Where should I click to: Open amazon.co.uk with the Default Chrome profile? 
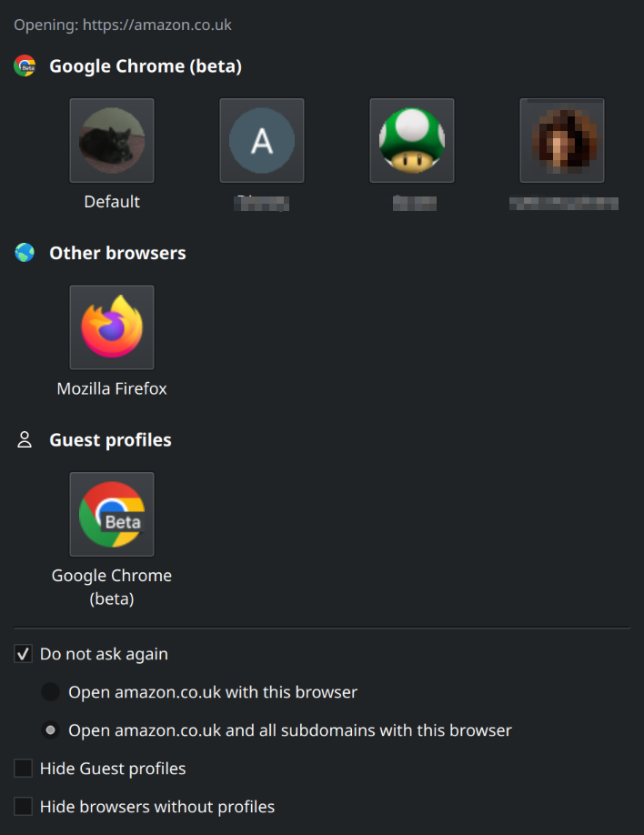(111, 140)
